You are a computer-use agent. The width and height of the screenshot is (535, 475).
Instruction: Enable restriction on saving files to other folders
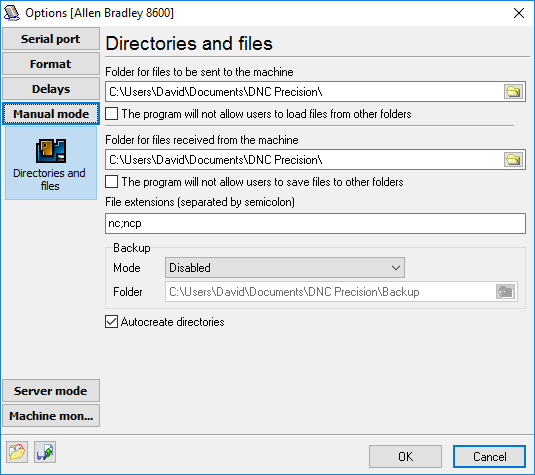[x=112, y=182]
